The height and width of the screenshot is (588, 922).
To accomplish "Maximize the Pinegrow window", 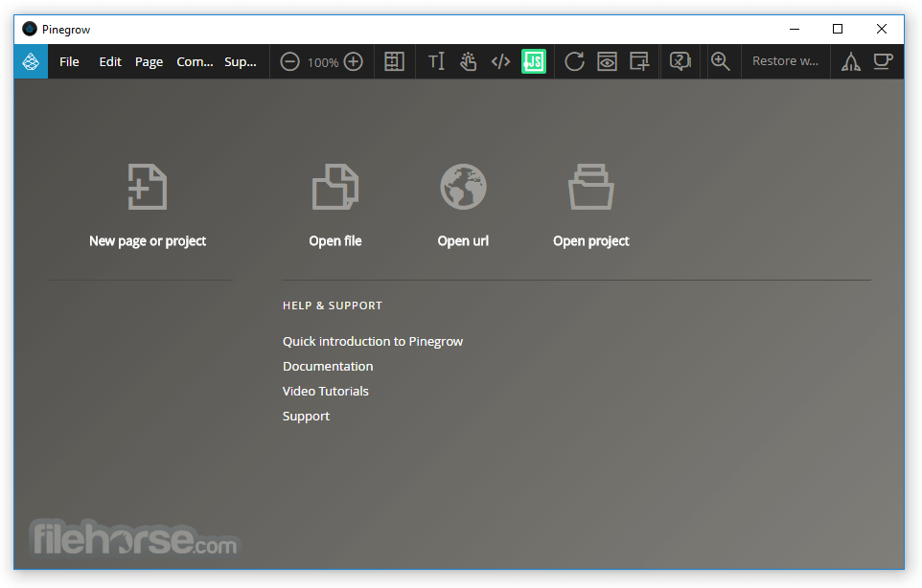I will (x=838, y=29).
